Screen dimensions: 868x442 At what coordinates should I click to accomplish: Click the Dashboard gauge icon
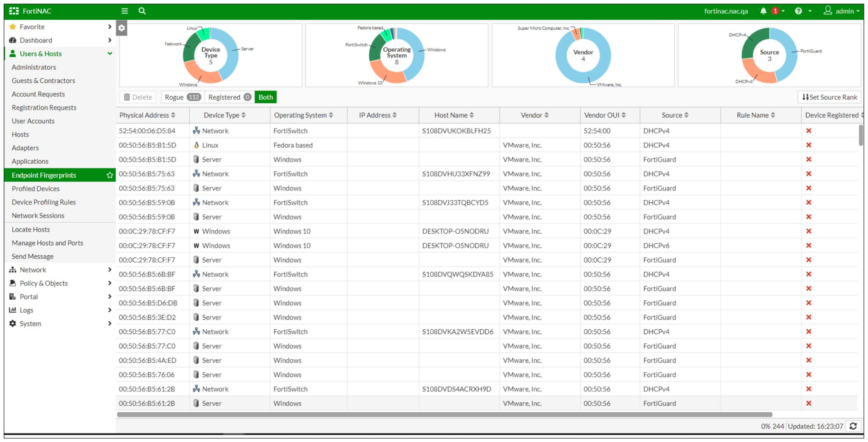[13, 40]
